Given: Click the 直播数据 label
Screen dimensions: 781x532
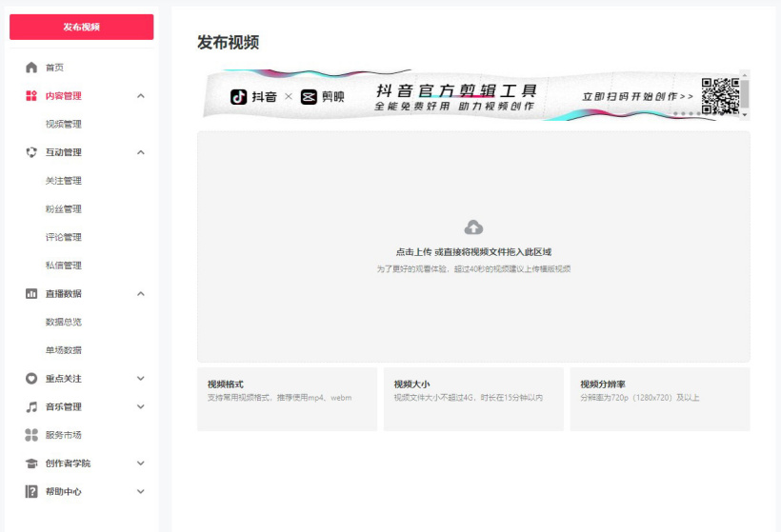Looking at the screenshot, I should (63, 294).
